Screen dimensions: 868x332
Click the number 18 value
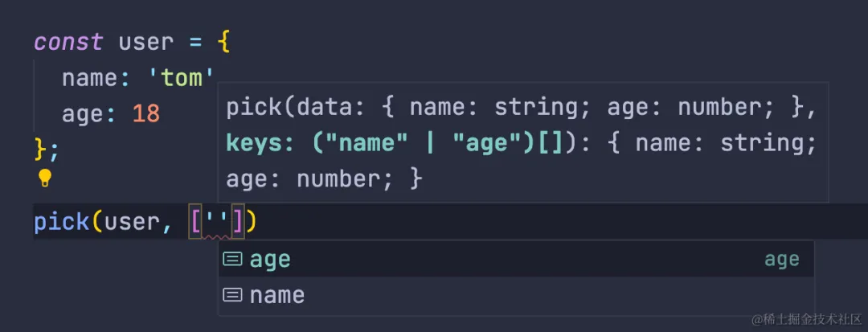[x=145, y=113]
